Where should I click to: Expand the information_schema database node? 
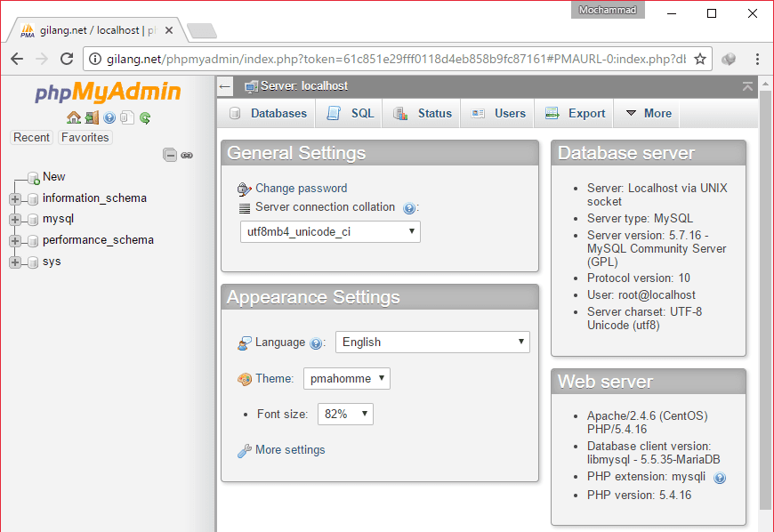point(15,198)
